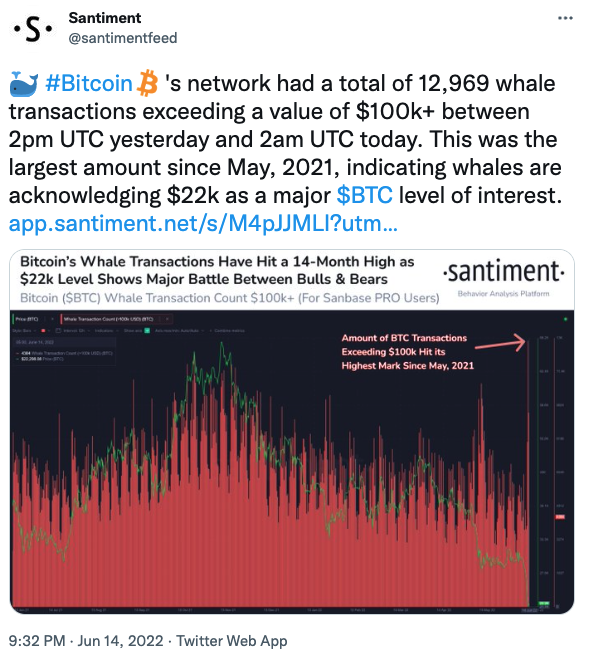Click the tweet timestamp 9:32 PM · Jun 14, 2022
Image resolution: width=589 pixels, height=659 pixels.
pyautogui.click(x=86, y=641)
